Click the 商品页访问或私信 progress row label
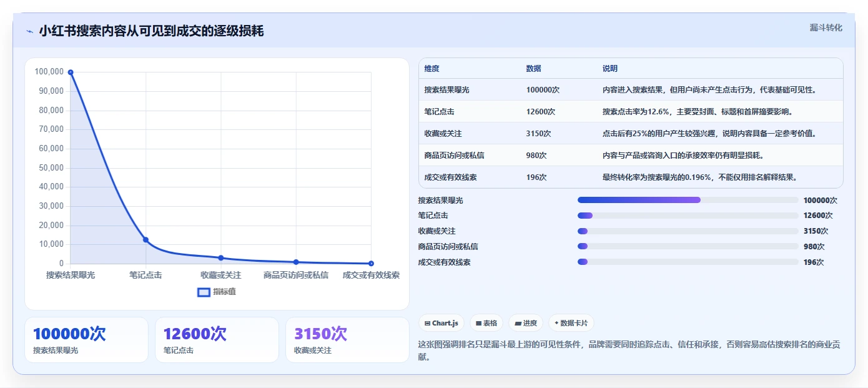This screenshot has height=388, width=868. pos(448,247)
